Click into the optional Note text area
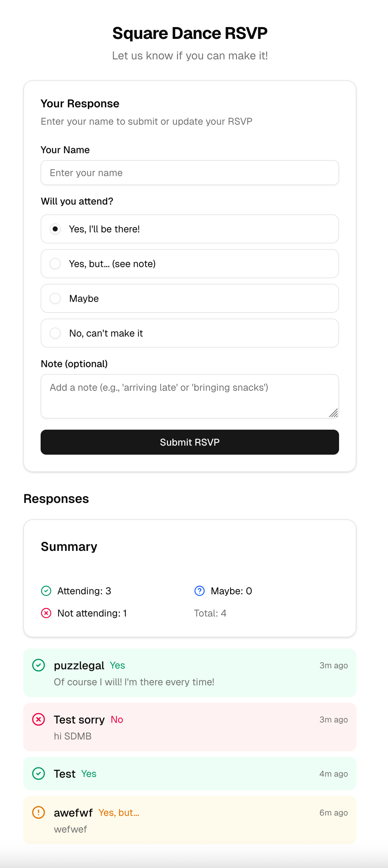 pos(190,396)
